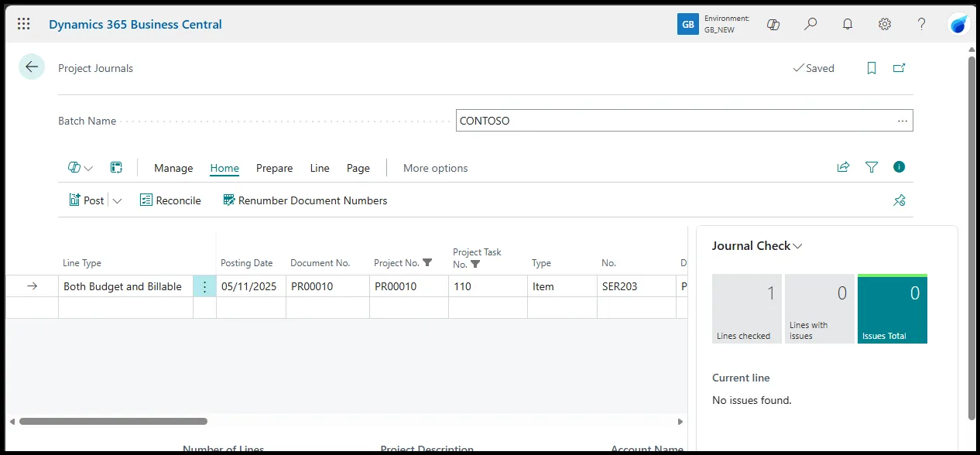Image resolution: width=980 pixels, height=455 pixels.
Task: Click the 05/11/2025 posting date cell
Action: coord(251,286)
